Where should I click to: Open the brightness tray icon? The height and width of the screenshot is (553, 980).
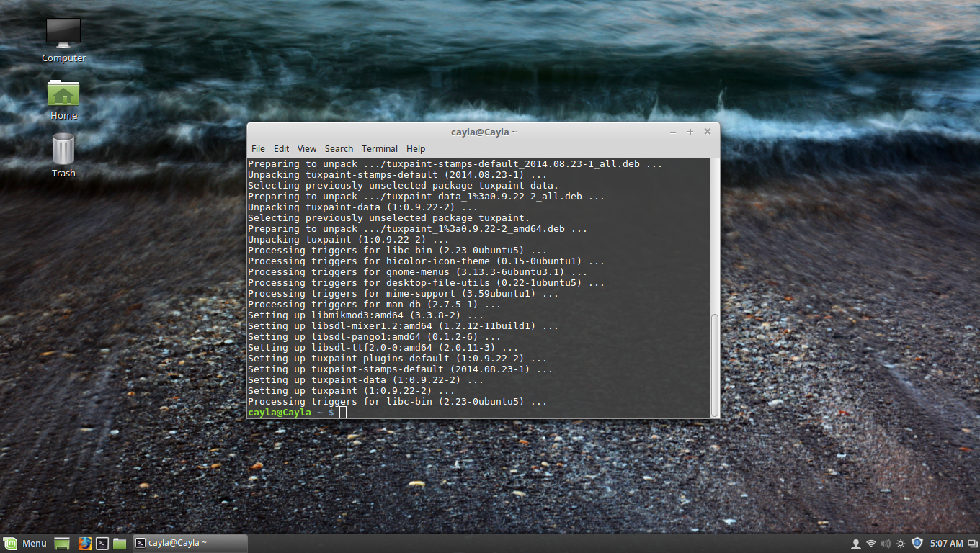coord(901,544)
